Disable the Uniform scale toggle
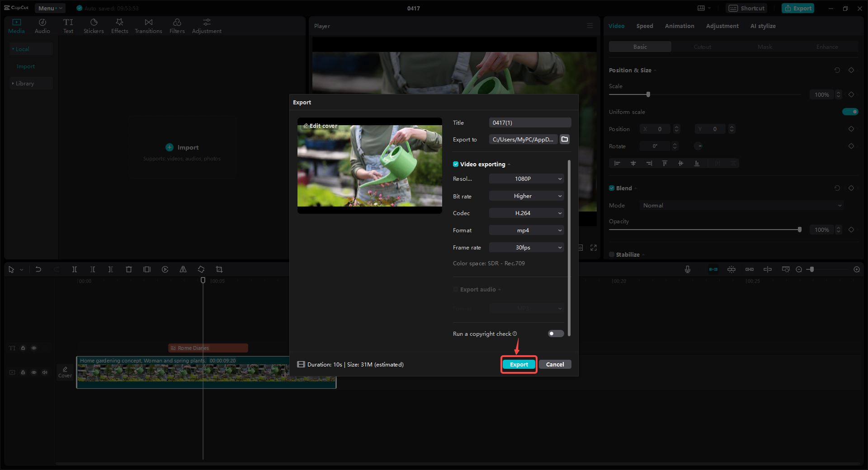 pyautogui.click(x=850, y=112)
